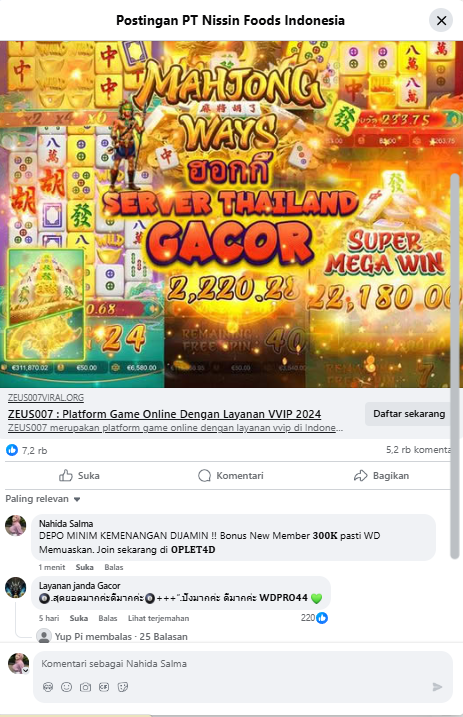Attach a photo with the camera icon

(x=85, y=687)
